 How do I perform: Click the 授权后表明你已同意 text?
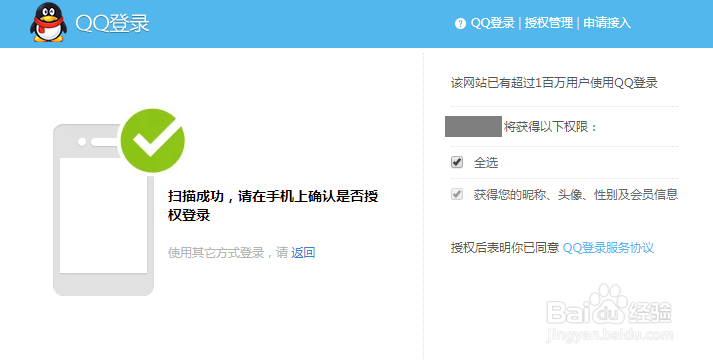click(x=505, y=248)
